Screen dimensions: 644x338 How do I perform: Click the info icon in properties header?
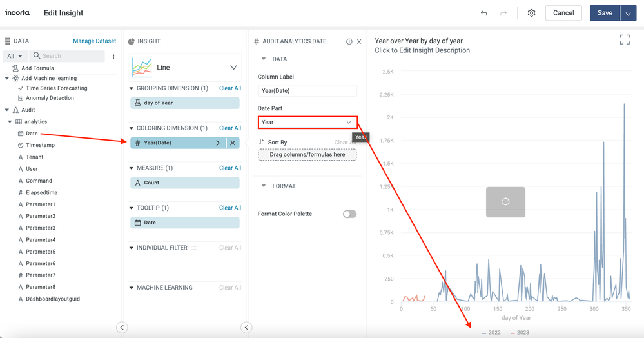349,41
